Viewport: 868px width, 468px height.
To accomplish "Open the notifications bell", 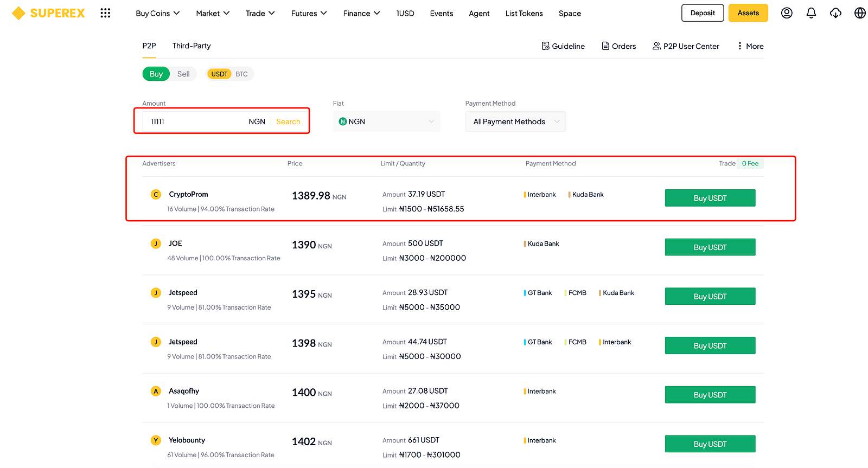I will coord(811,13).
